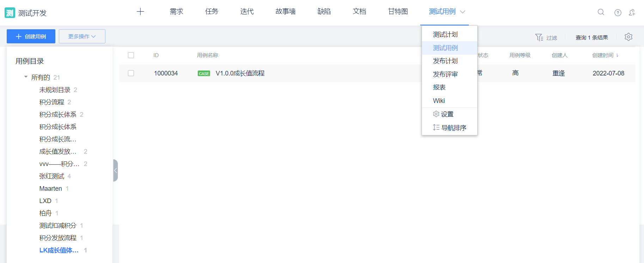The image size is (644, 263).
Task: Click the 用例目录 heading
Action: point(30,61)
